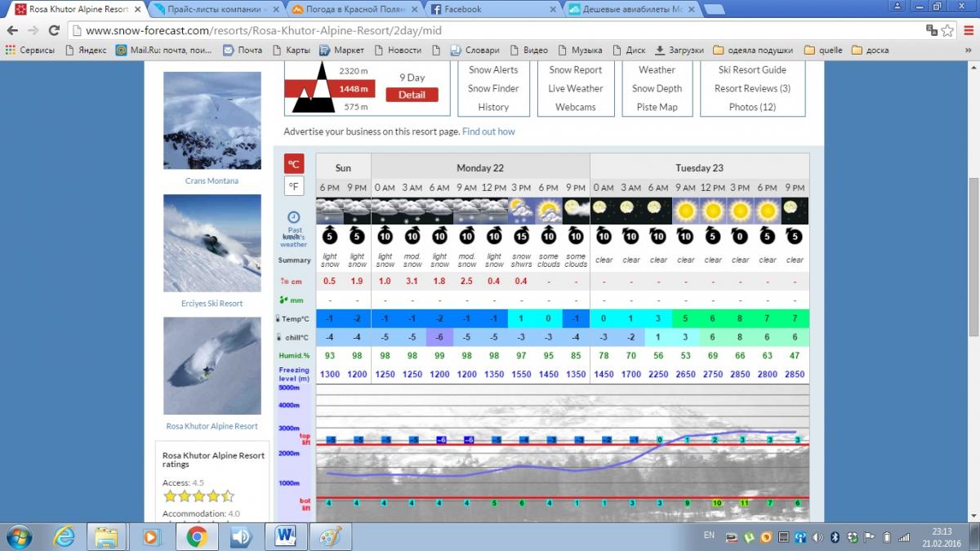
Task: Focus the snow-forecast.com address bar
Action: (490, 31)
